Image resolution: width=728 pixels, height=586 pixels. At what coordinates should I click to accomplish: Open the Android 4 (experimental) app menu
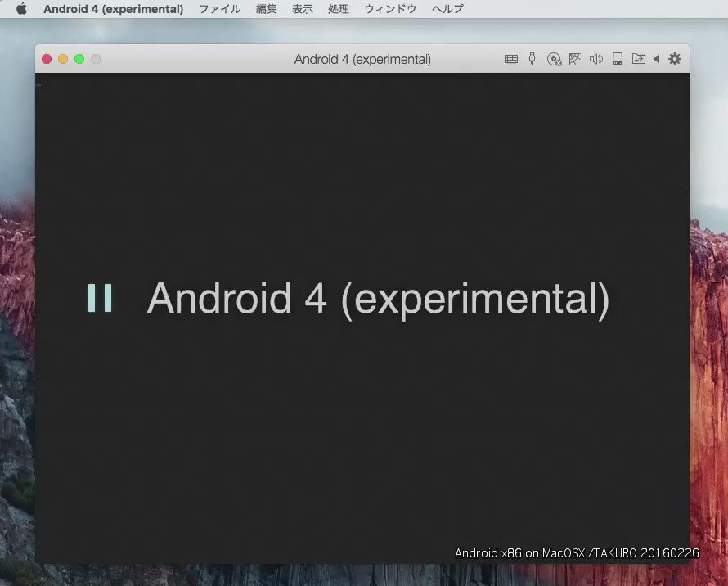coord(113,9)
